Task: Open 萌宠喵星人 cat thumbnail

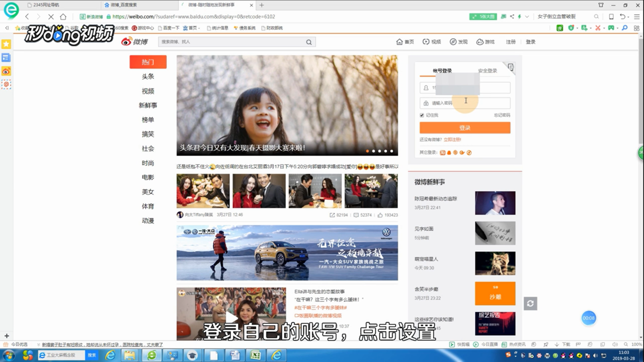Action: pos(495,263)
